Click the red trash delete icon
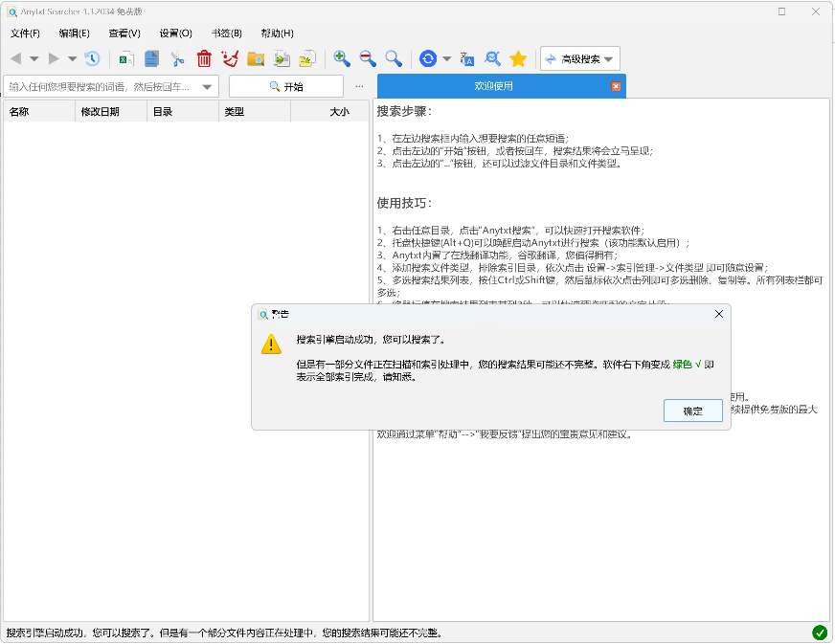The image size is (835, 644). click(203, 58)
